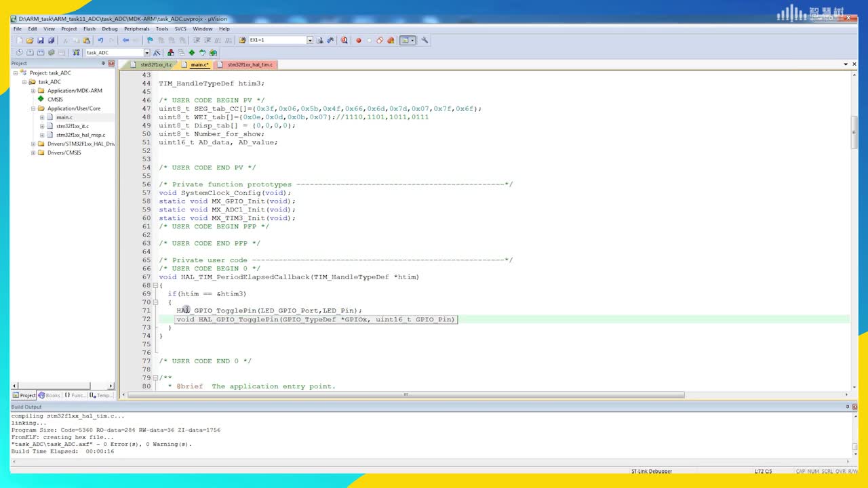Close the active editor tab with X
868x488 pixels.
pos(853,64)
